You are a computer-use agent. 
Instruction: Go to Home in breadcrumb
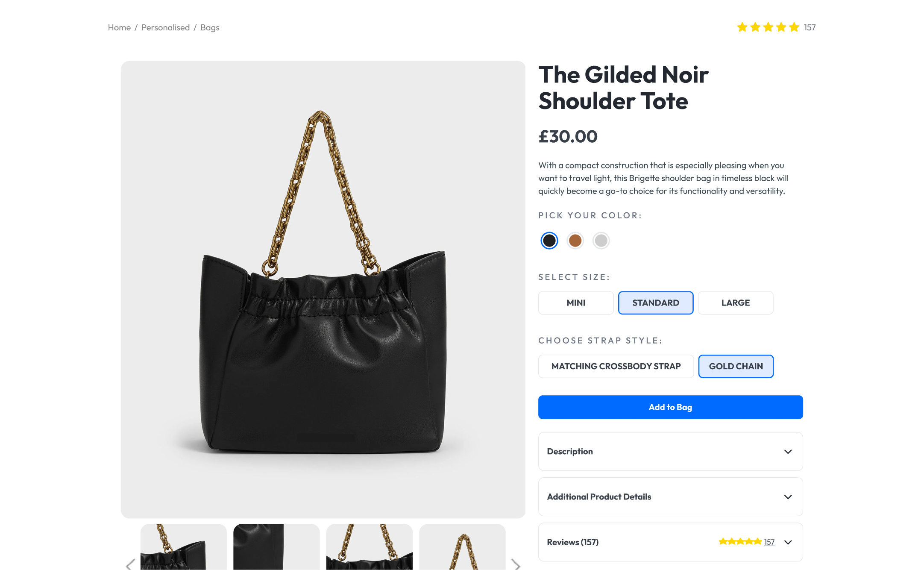click(x=119, y=27)
